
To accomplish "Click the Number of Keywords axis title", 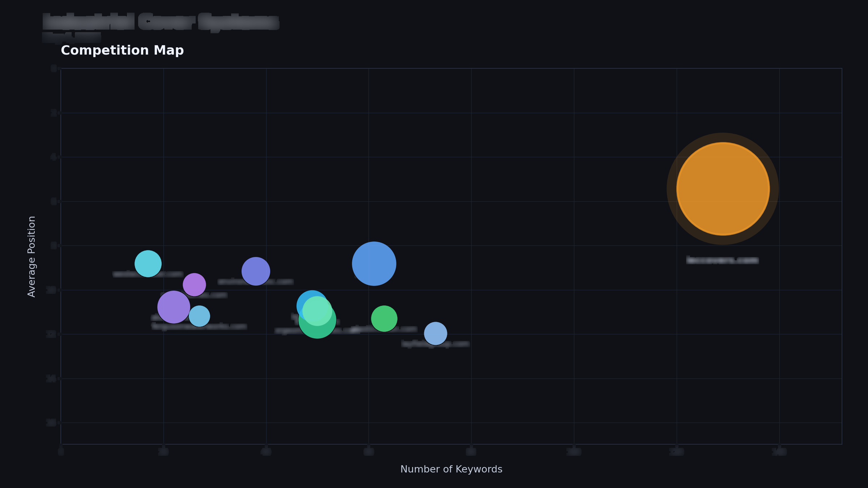I will coord(451,469).
